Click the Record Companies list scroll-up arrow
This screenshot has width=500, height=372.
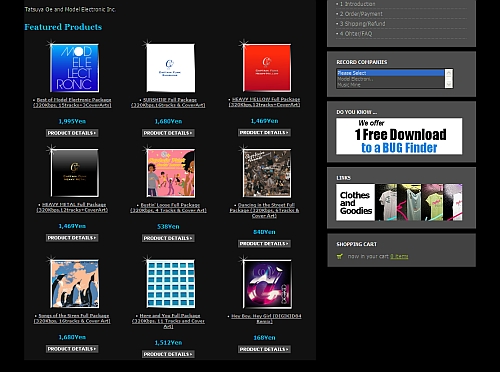[x=449, y=73]
